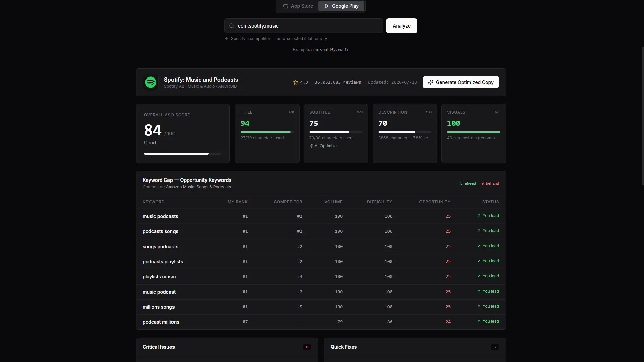The width and height of the screenshot is (644, 362).
Task: Click competitor name Amazon Music: Songs & Podcasts
Action: pyautogui.click(x=198, y=187)
